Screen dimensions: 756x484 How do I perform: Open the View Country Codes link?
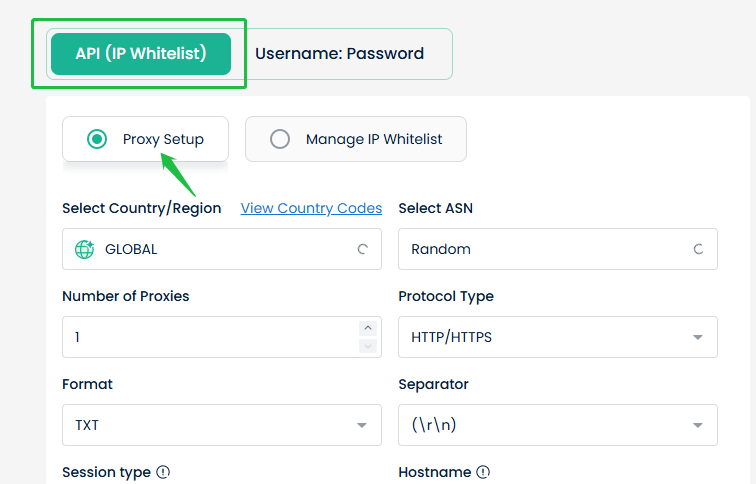(311, 208)
